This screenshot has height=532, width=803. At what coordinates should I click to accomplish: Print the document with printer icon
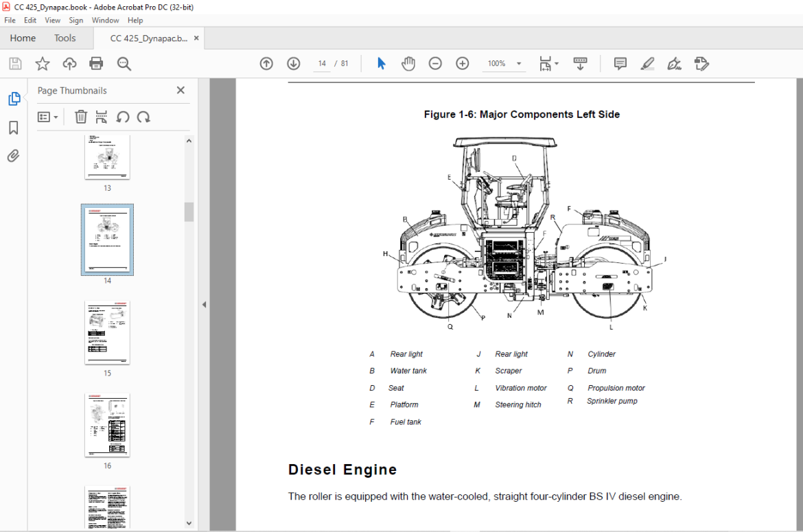[96, 63]
